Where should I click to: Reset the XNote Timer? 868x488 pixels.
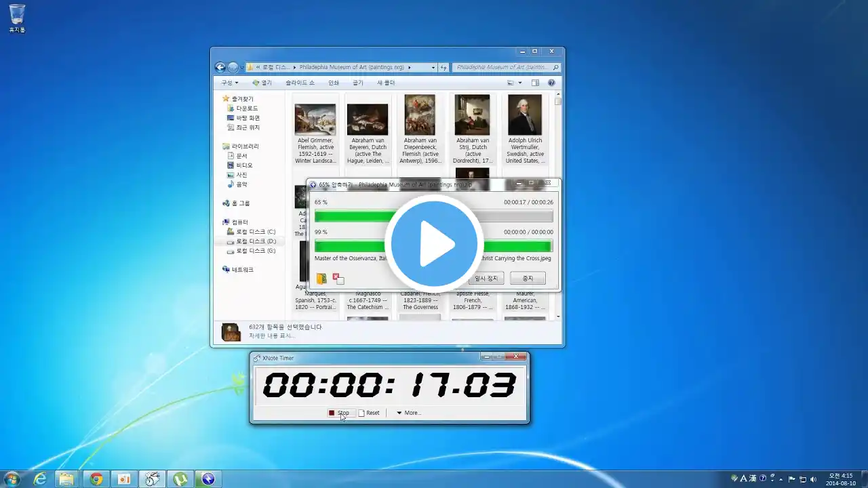point(369,413)
